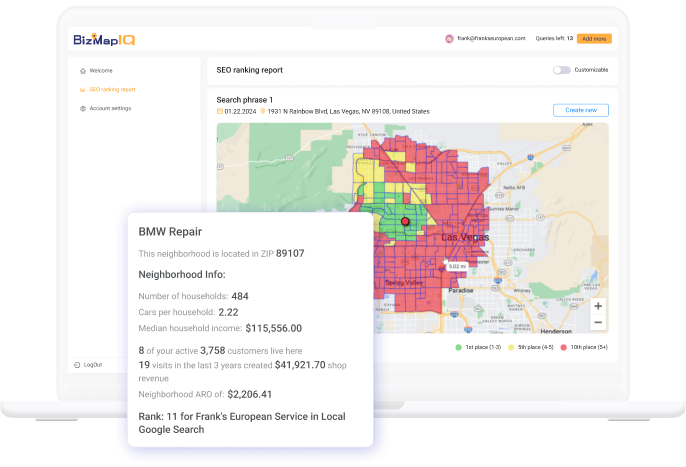Click the SEO ranking report chart icon
The image size is (686, 467).
click(83, 90)
